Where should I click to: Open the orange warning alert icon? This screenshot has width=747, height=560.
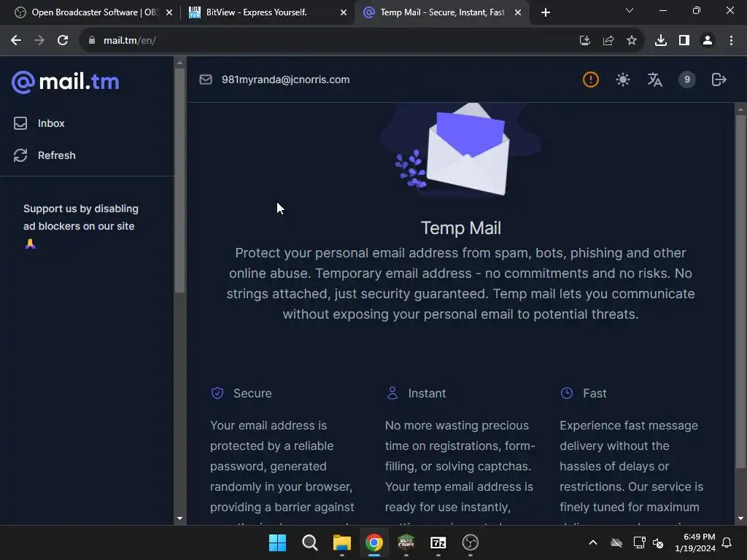click(591, 79)
